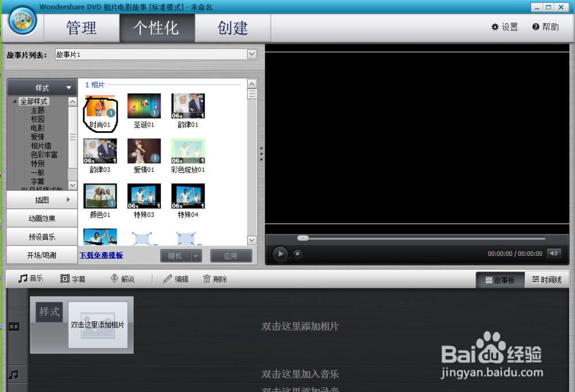Click the 下载免费模板 link
The height and width of the screenshot is (392, 575).
pos(101,255)
